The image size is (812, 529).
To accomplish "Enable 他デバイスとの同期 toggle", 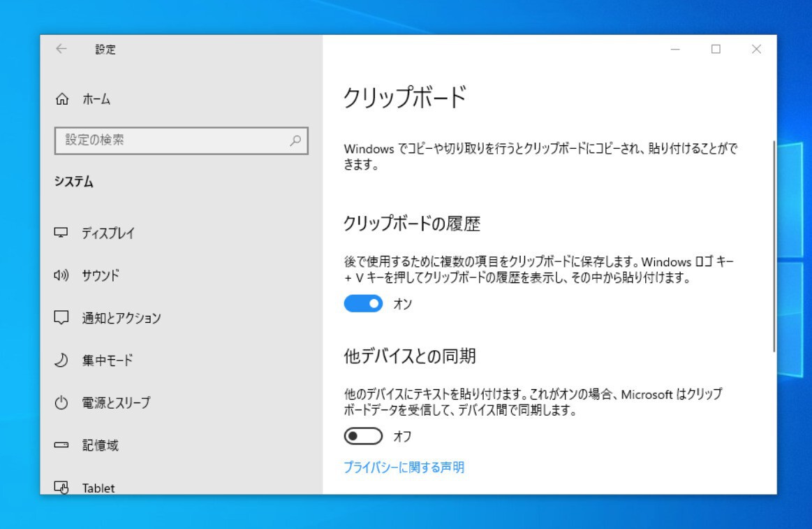I will click(x=363, y=436).
